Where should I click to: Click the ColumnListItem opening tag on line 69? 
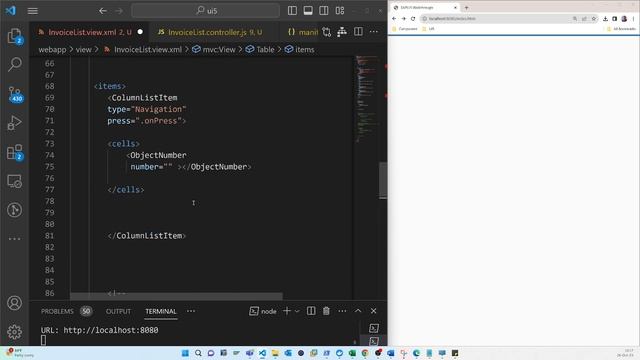[142, 98]
